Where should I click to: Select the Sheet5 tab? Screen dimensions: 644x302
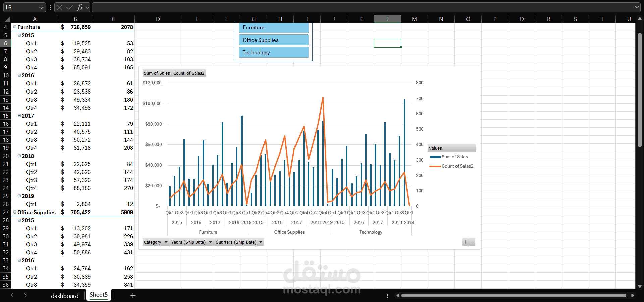click(x=99, y=295)
